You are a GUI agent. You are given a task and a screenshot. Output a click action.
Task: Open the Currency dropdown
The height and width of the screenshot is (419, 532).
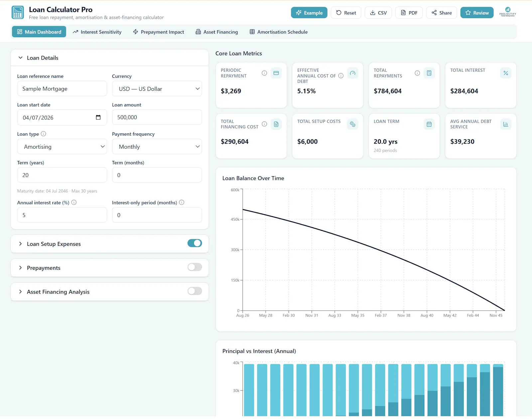coord(157,89)
